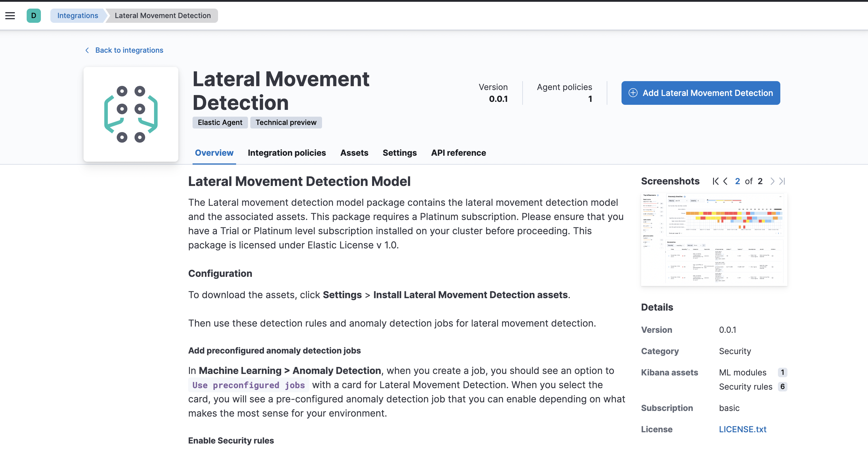Click the Lateral Movement Detection package logo

pos(131,114)
